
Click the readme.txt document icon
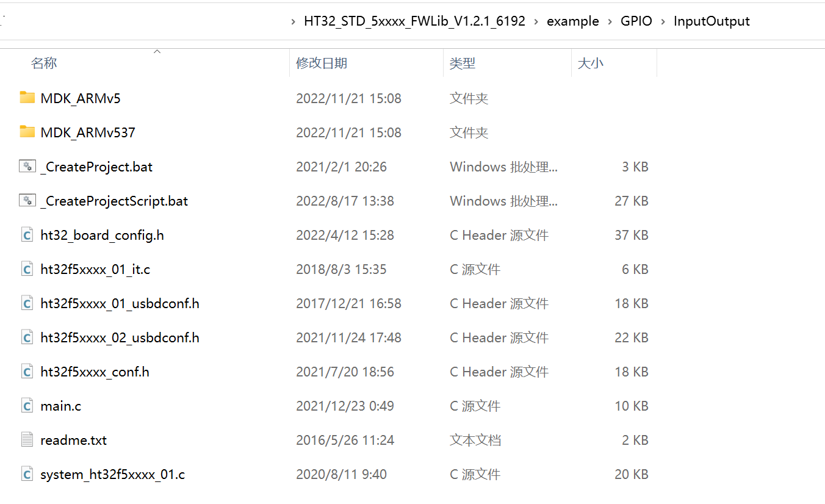[27, 440]
